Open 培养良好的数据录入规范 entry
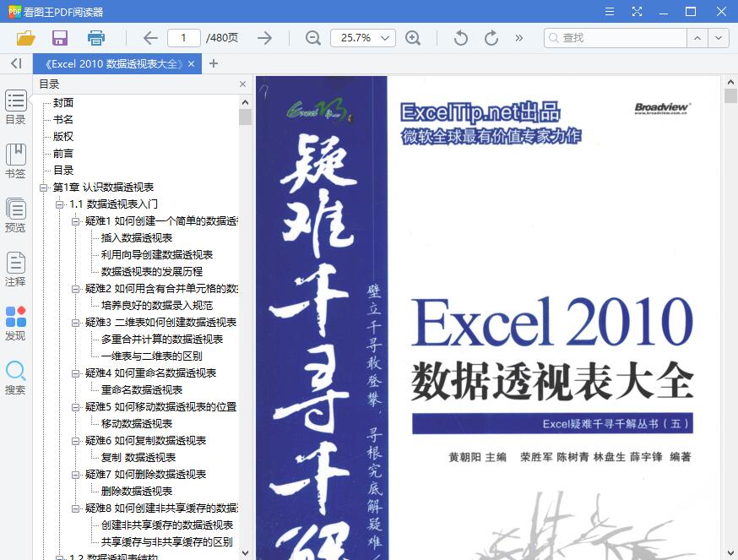The image size is (738, 560). point(157,306)
